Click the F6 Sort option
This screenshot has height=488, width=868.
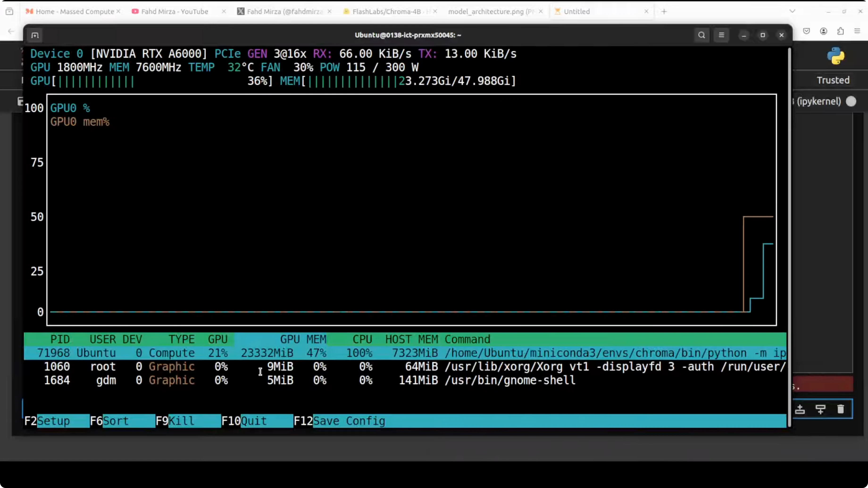[x=116, y=421]
